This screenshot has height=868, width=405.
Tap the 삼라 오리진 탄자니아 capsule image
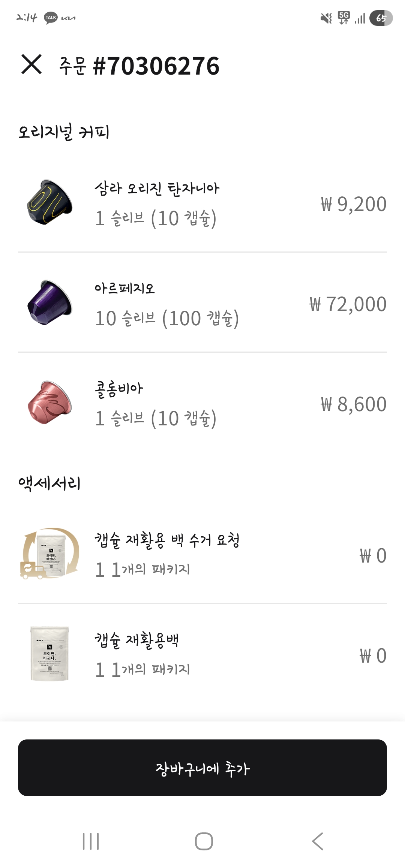click(x=49, y=202)
